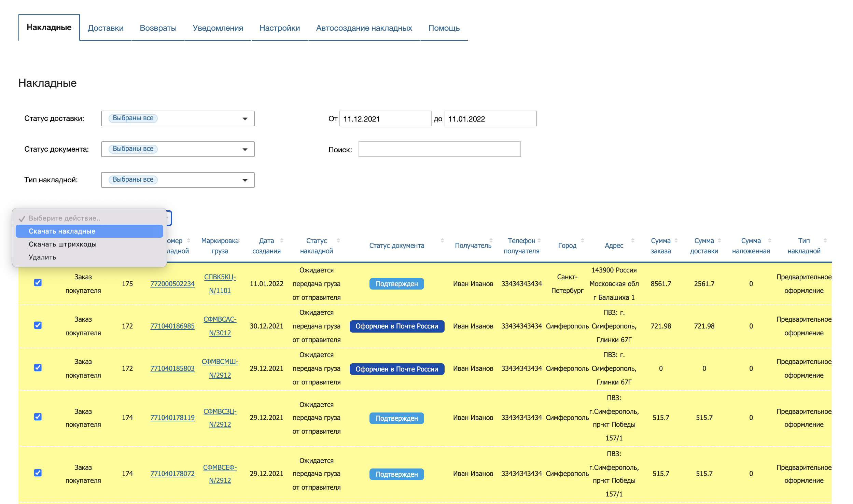
Task: Click sort arrows on Статус документа column
Action: coord(442,241)
